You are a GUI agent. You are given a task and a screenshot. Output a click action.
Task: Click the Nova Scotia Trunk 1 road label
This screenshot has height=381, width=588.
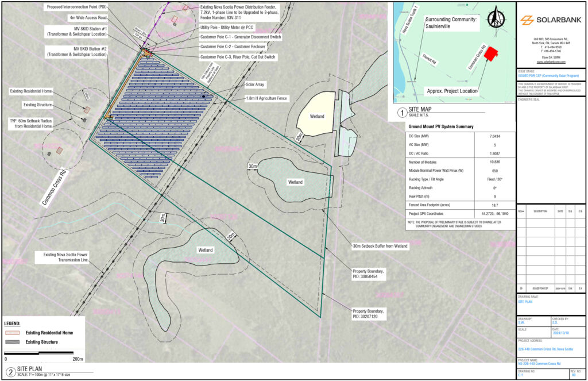click(409, 20)
